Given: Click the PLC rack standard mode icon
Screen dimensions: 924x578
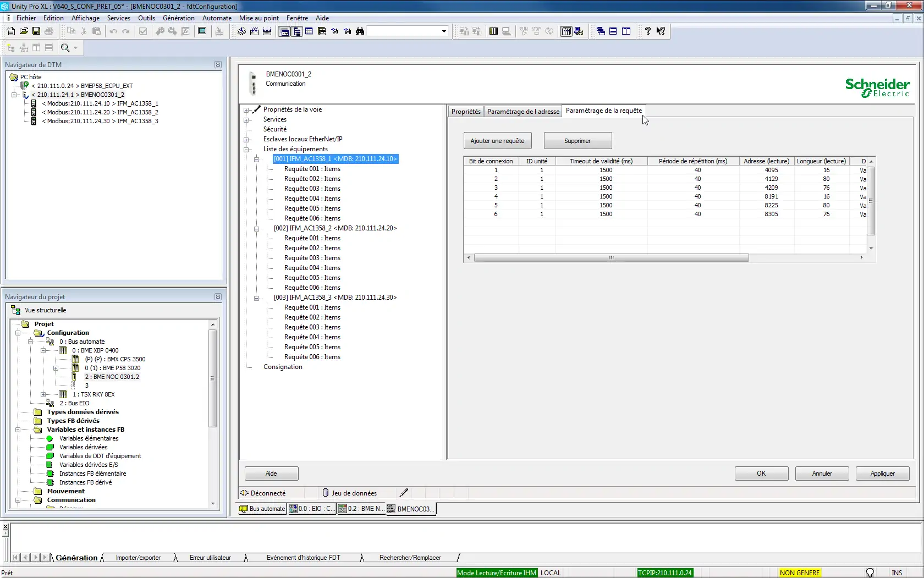Looking at the screenshot, I should 493,31.
